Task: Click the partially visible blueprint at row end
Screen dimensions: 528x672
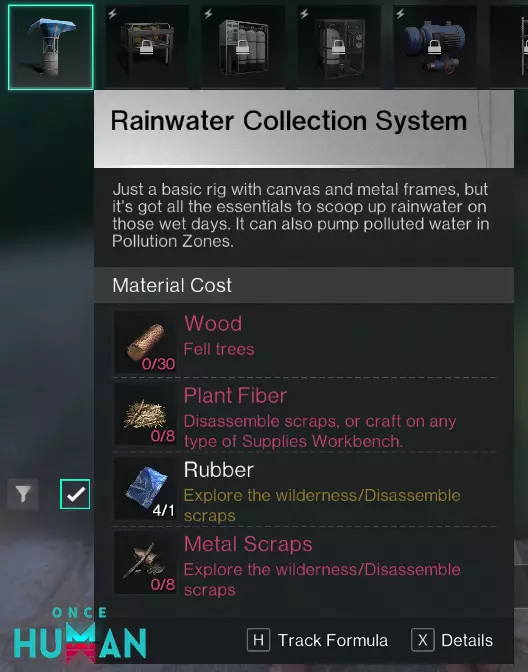Action: (509, 46)
